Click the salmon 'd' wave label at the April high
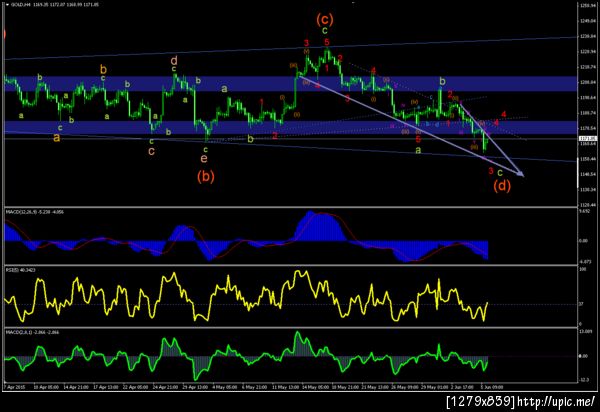Viewport: 600px width, 412px height. 174,60
